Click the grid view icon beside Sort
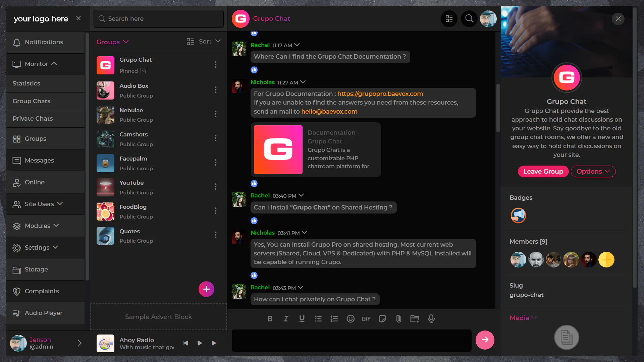 190,42
